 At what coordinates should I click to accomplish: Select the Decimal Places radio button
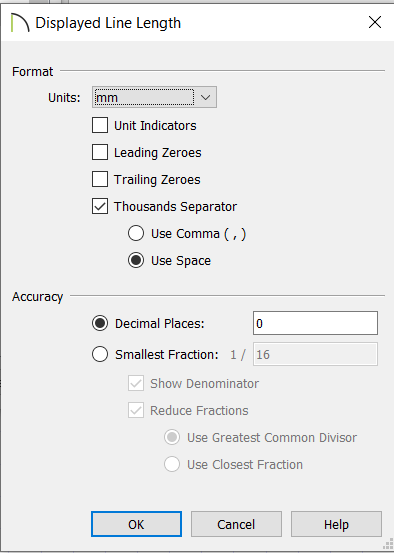pyautogui.click(x=100, y=323)
